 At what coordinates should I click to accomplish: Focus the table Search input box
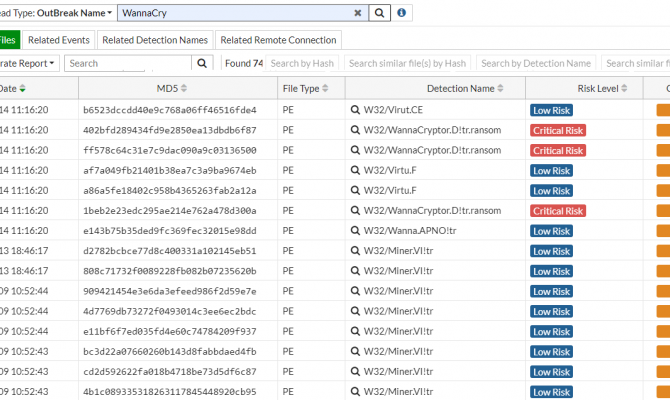(x=128, y=63)
